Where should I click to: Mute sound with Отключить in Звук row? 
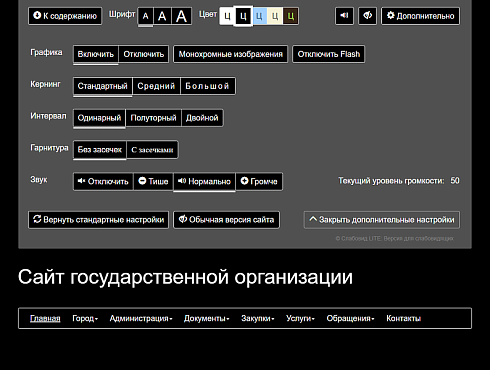pyautogui.click(x=103, y=181)
